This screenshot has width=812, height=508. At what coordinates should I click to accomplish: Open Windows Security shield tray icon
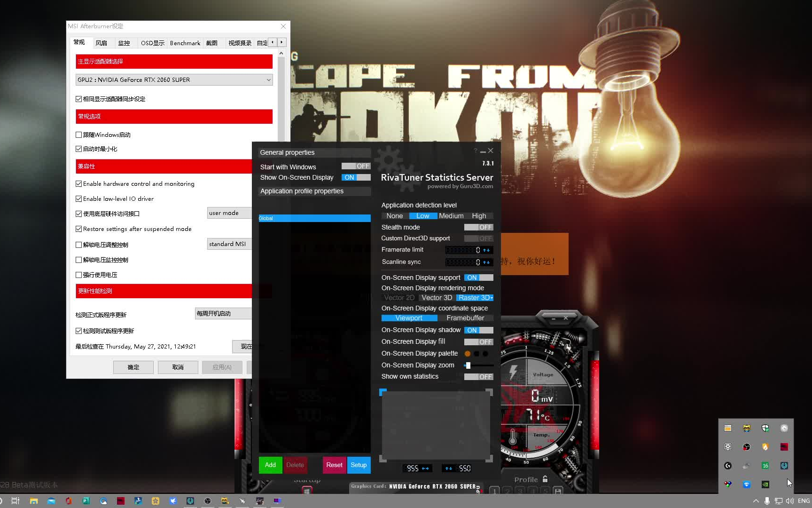click(x=765, y=428)
